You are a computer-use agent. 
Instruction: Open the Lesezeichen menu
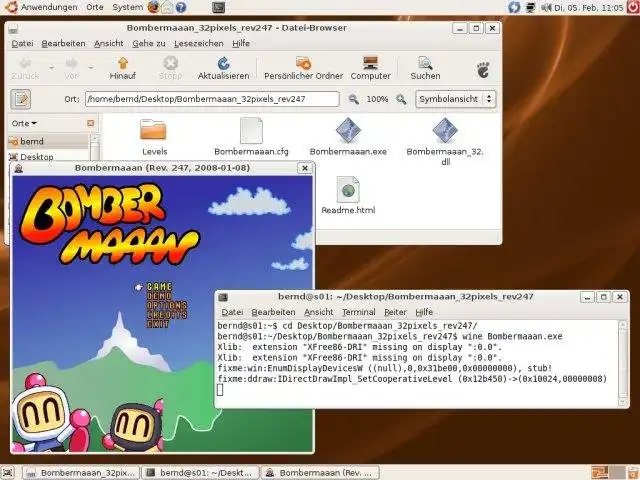(x=199, y=43)
